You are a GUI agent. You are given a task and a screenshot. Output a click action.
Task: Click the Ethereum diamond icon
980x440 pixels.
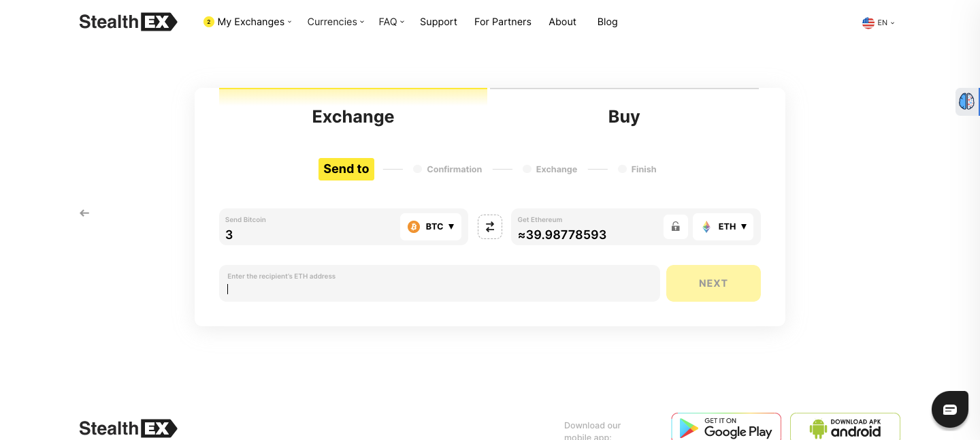pyautogui.click(x=706, y=227)
